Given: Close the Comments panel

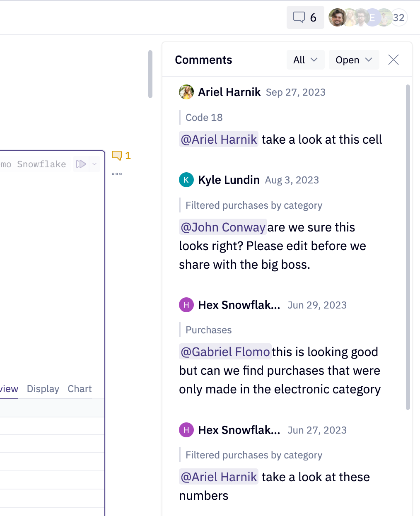Looking at the screenshot, I should pyautogui.click(x=393, y=60).
